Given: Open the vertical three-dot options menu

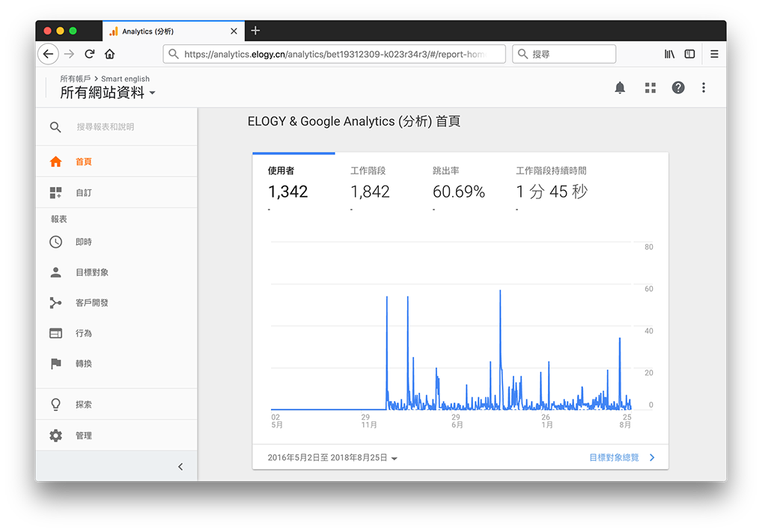Looking at the screenshot, I should click(x=703, y=88).
